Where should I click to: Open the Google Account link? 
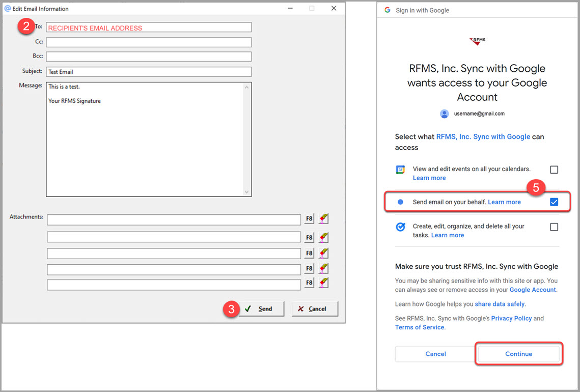pyautogui.click(x=533, y=290)
